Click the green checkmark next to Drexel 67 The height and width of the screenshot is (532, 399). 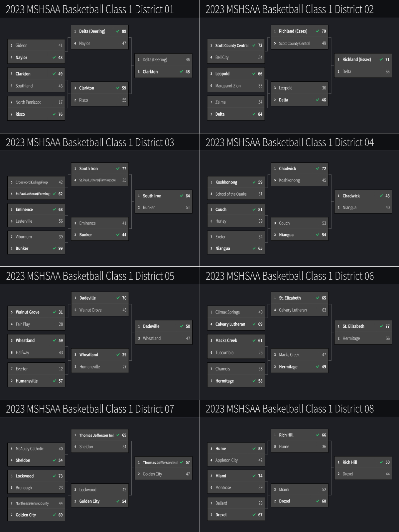[x=254, y=515]
